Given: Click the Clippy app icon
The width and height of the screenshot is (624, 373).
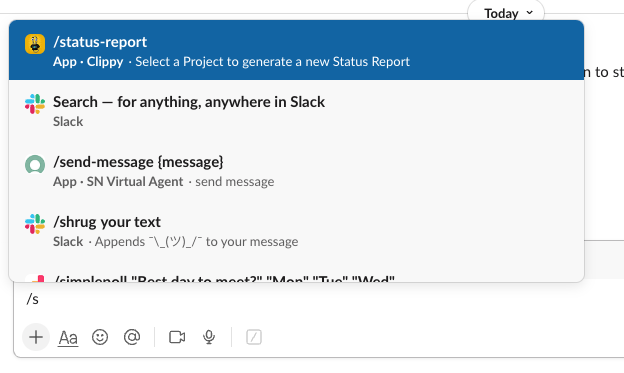Looking at the screenshot, I should (35, 44).
